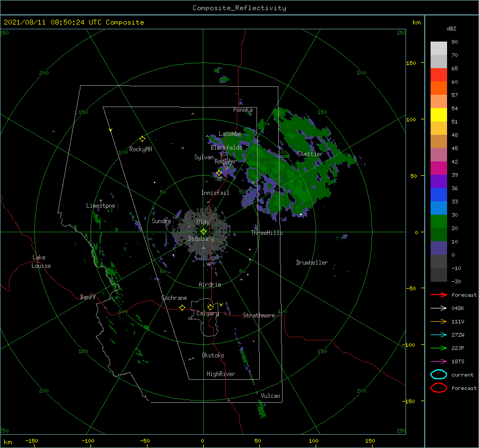Click the Strathmore label
Image resolution: width=479 pixels, height=448 pixels.
[259, 315]
